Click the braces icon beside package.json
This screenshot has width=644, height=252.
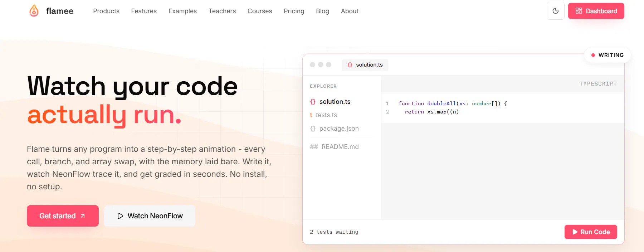pyautogui.click(x=313, y=129)
